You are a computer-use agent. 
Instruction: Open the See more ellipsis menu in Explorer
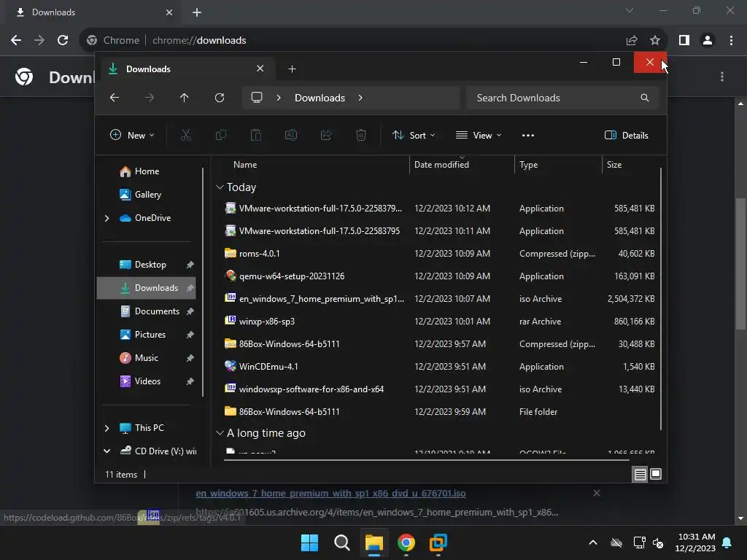click(528, 135)
